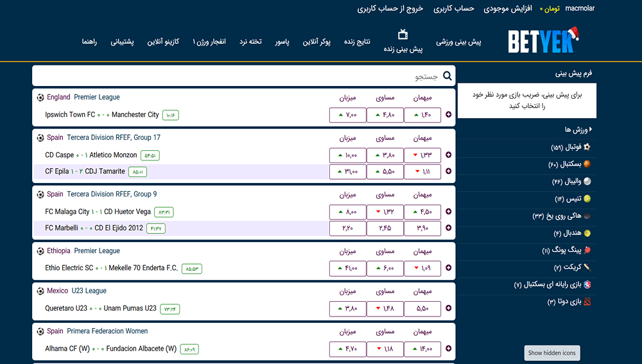Expand more bets for Queretaro U23 match
642x364 pixels.
coord(448,308)
